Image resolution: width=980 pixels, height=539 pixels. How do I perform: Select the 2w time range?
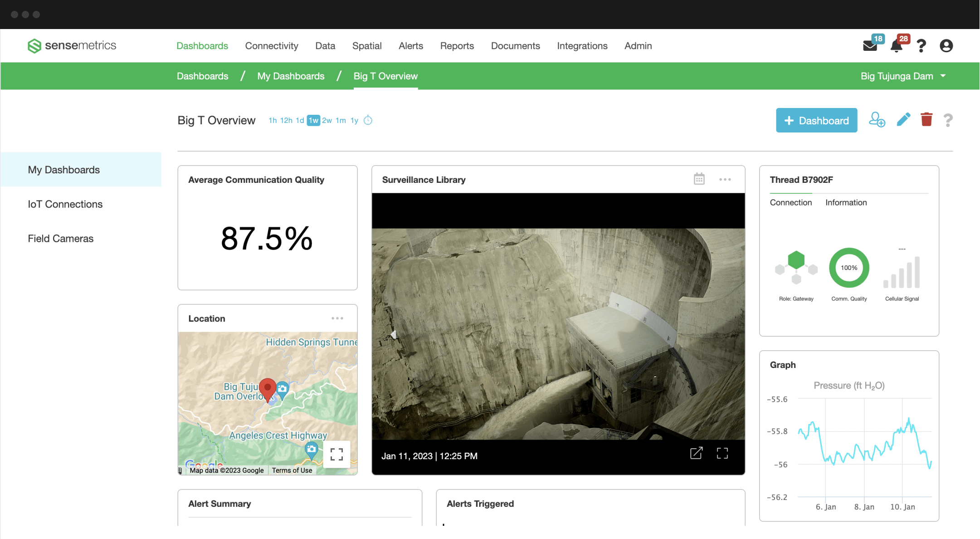point(327,120)
